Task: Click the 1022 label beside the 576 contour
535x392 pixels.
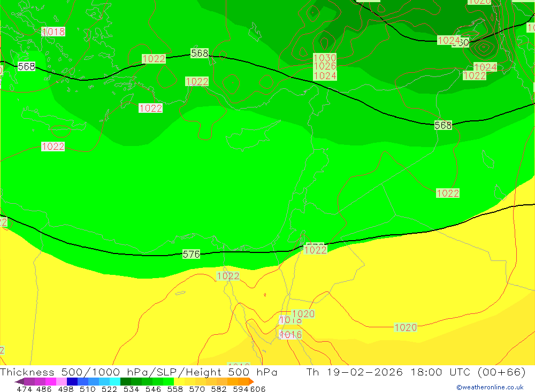Action: pos(315,250)
